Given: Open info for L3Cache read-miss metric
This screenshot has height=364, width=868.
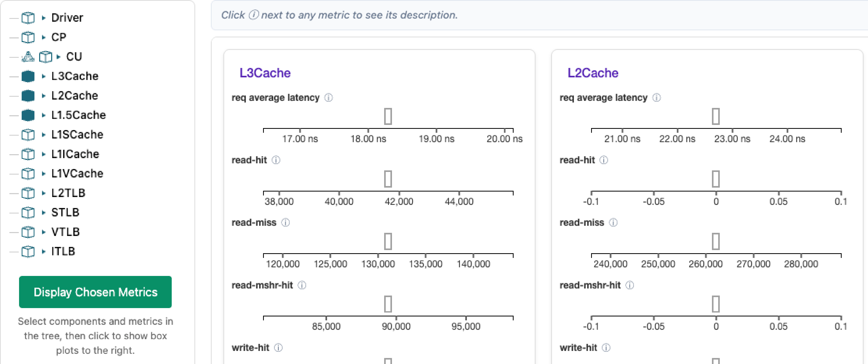Looking at the screenshot, I should pos(286,222).
